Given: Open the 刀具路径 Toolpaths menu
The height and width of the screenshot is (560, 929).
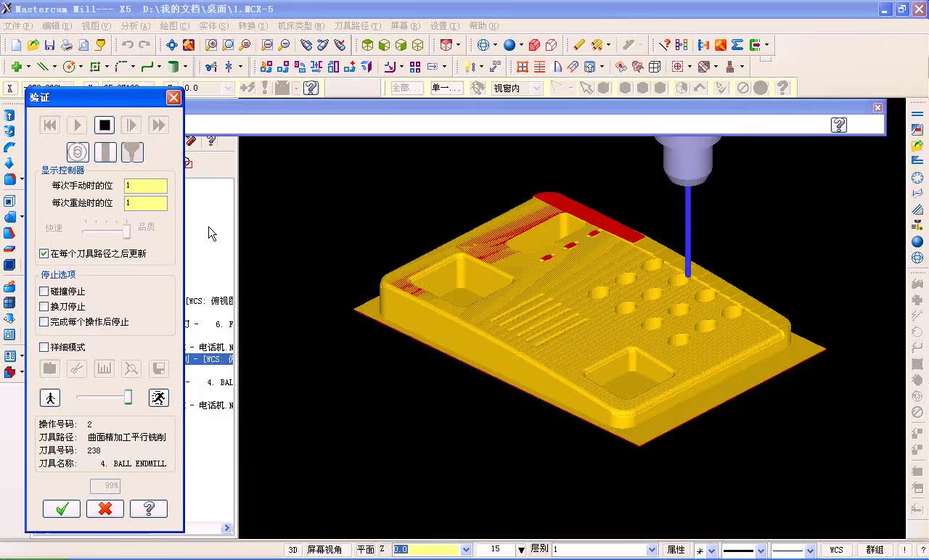Looking at the screenshot, I should tap(357, 26).
